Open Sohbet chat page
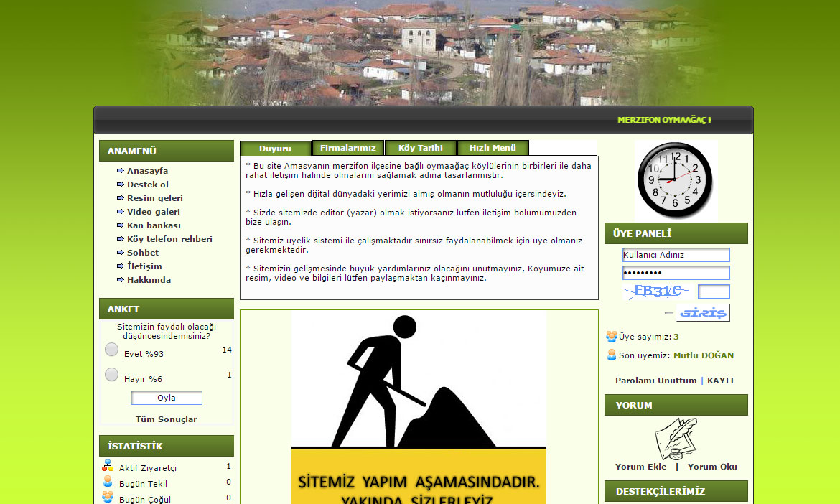The height and width of the screenshot is (504, 840). (142, 252)
